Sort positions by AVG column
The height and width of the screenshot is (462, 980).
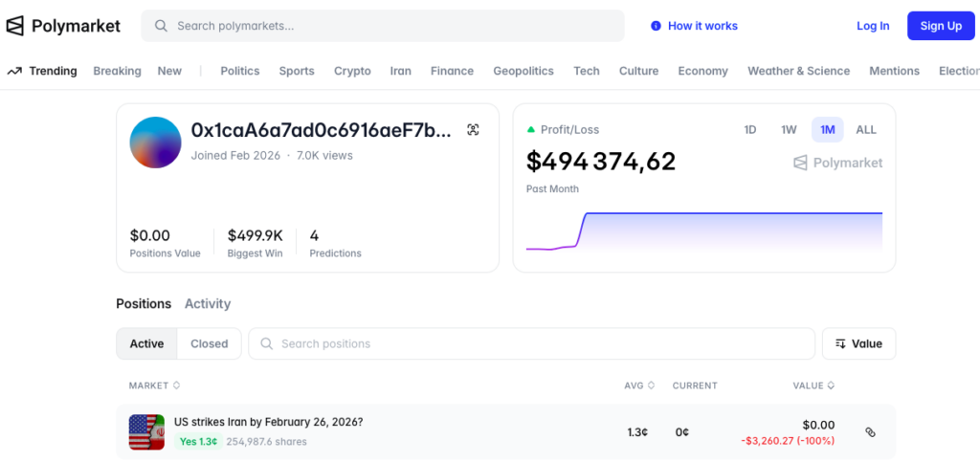(638, 385)
